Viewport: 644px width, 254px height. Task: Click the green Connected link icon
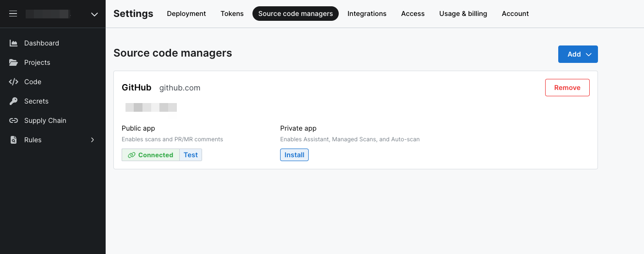coord(131,155)
